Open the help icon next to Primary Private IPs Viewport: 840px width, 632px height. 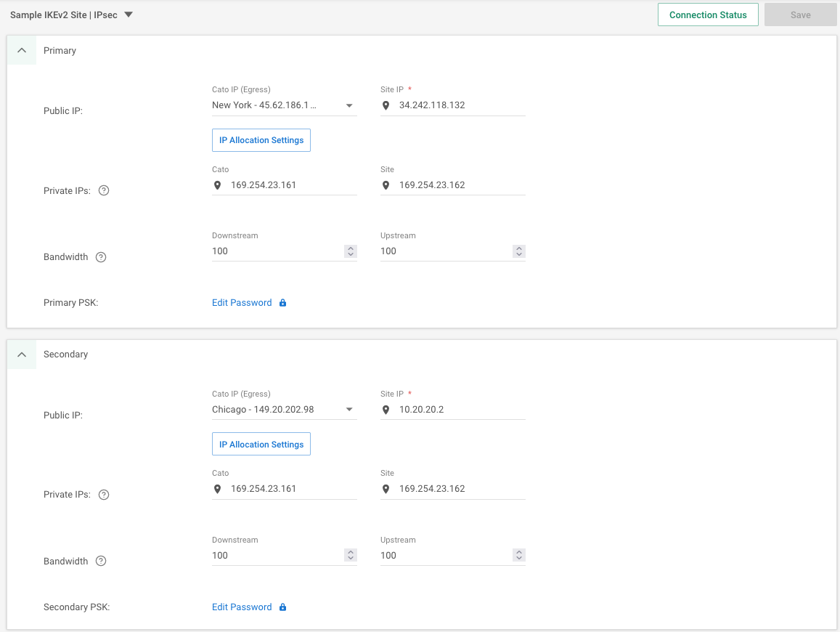click(103, 190)
